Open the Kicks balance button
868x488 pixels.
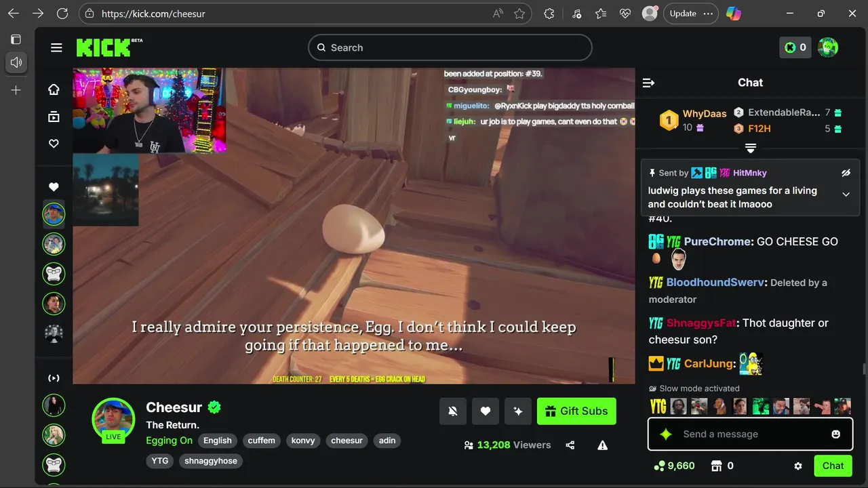[795, 47]
